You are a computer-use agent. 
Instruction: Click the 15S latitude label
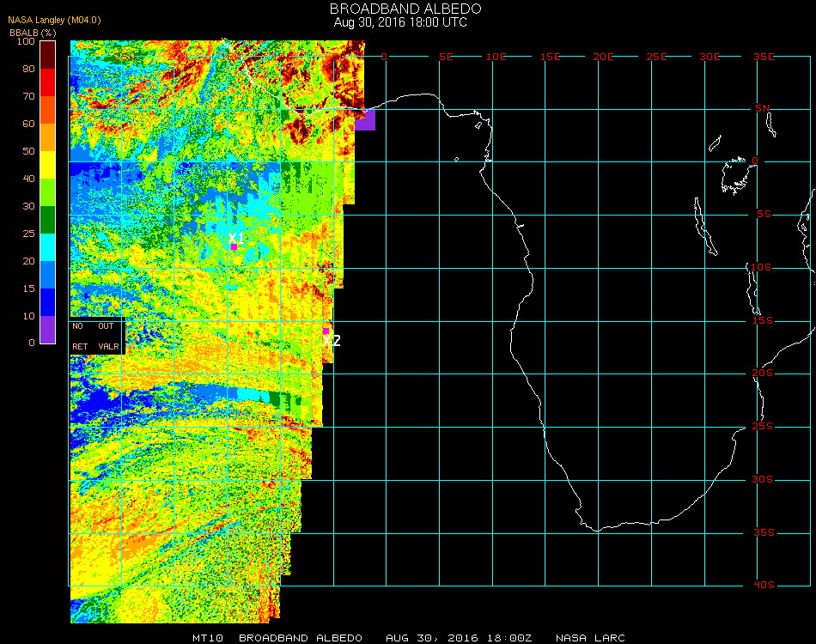tap(763, 320)
